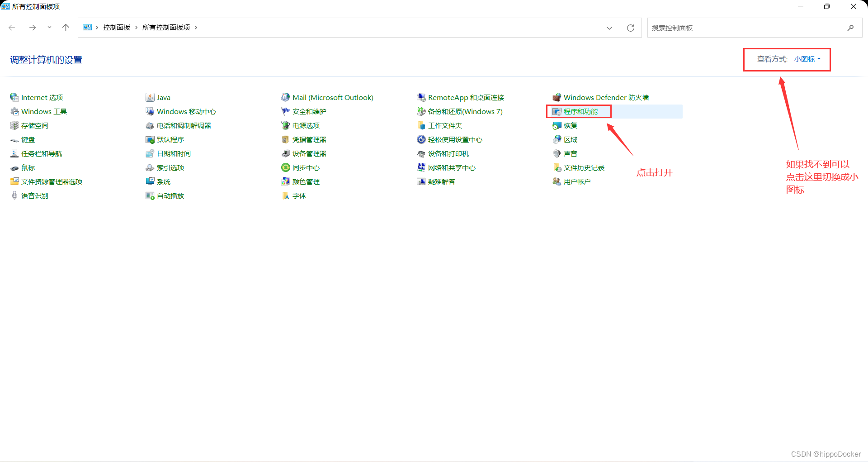This screenshot has height=462, width=868.
Task: Click the 程序和功能 icon
Action: (x=557, y=111)
